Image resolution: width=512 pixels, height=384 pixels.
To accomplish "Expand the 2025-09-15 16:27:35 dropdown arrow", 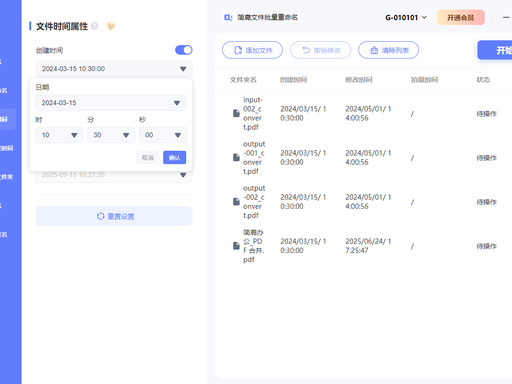I will (183, 175).
